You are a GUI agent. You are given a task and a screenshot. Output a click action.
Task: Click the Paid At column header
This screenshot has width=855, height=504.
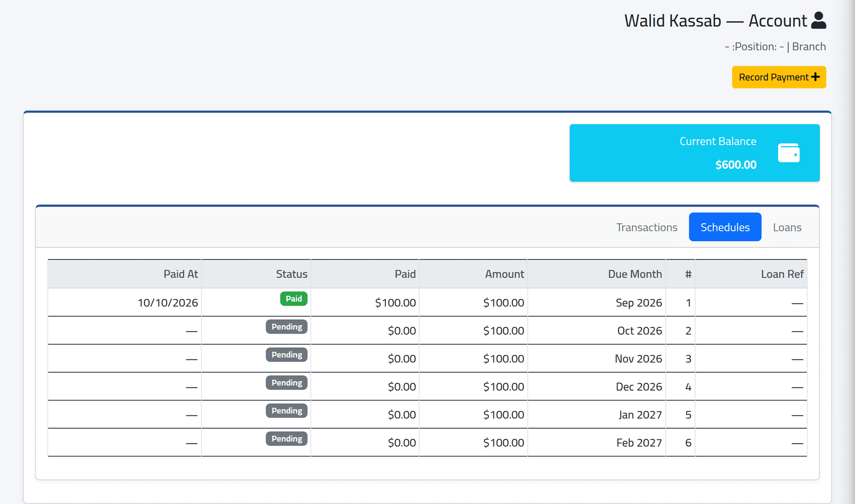181,274
